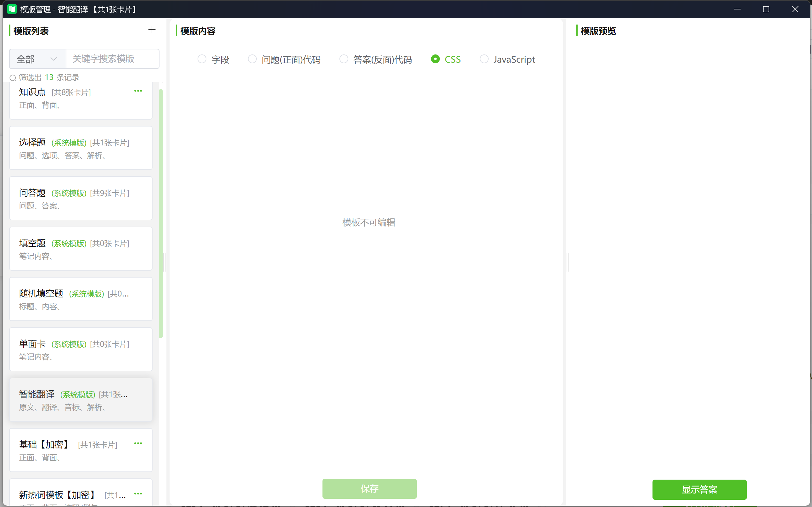The image size is (812, 507).
Task: Select the 单面卡 system template
Action: pyautogui.click(x=81, y=349)
